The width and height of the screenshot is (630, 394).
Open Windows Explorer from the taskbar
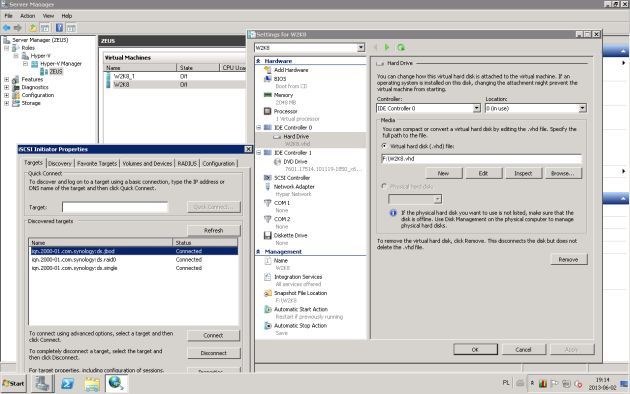pos(92,384)
